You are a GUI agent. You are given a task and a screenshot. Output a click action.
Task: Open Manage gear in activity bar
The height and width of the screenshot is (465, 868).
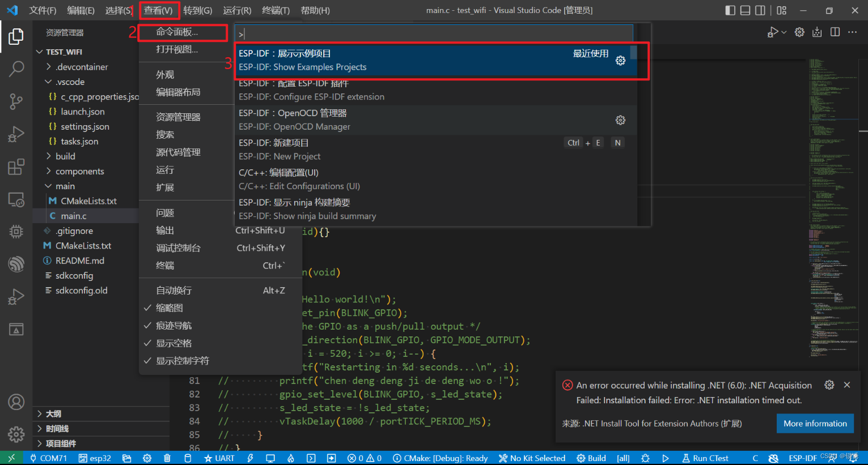click(x=16, y=434)
